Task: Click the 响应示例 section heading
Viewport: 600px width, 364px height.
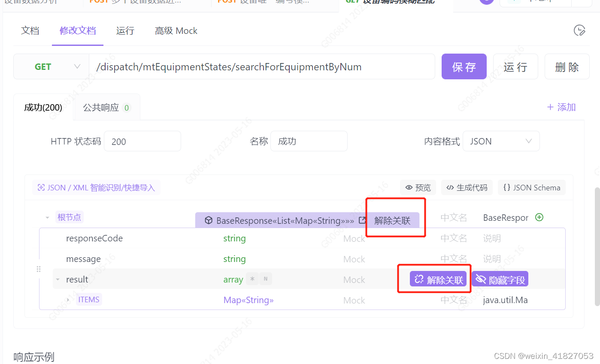Action: tap(34, 357)
